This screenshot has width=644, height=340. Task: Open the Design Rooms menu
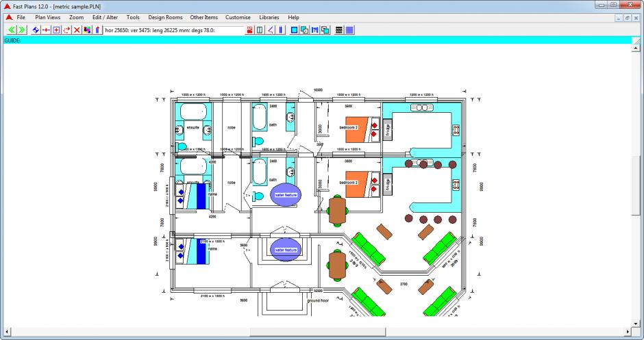pos(164,16)
